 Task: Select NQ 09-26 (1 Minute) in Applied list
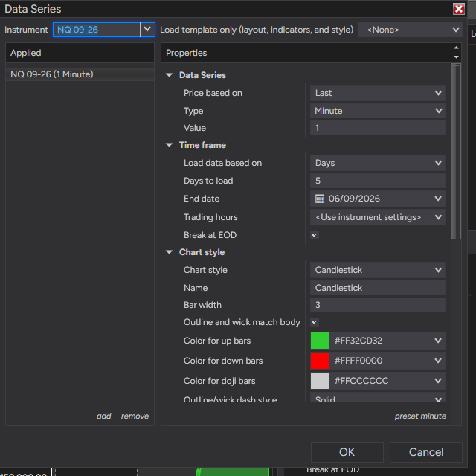(80, 74)
